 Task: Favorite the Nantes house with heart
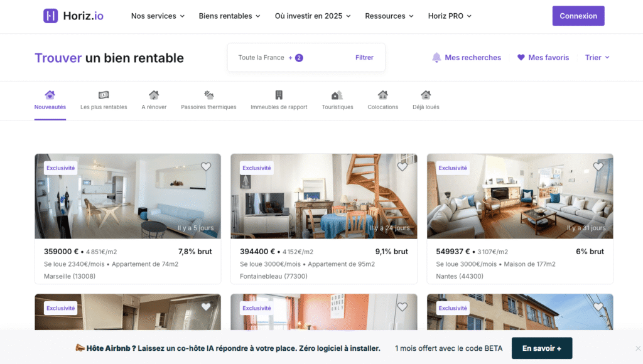click(598, 167)
